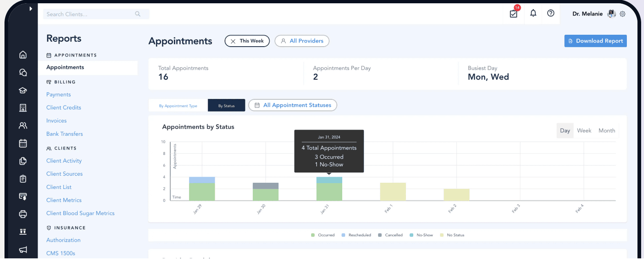Open the CMS 1500s report
644x260 pixels.
(61, 253)
